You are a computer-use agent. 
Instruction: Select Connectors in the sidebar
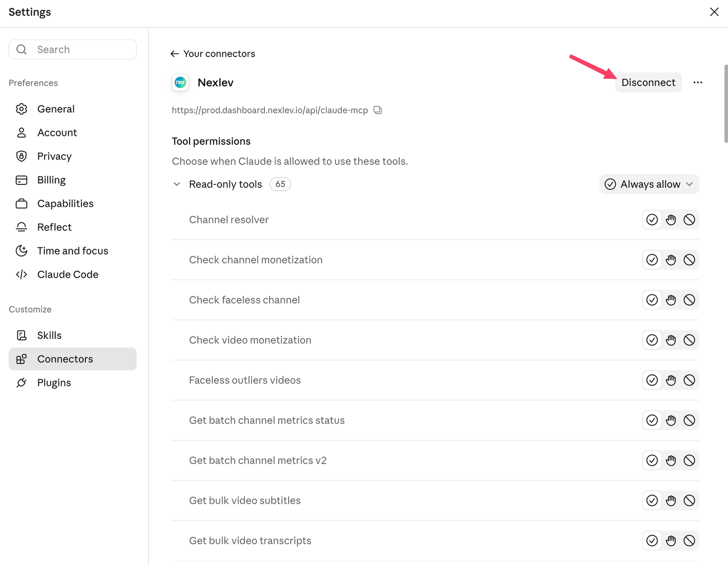click(72, 359)
